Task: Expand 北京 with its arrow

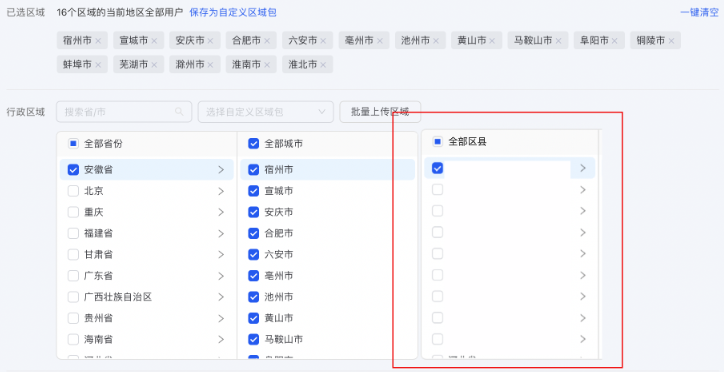Action: click(221, 191)
